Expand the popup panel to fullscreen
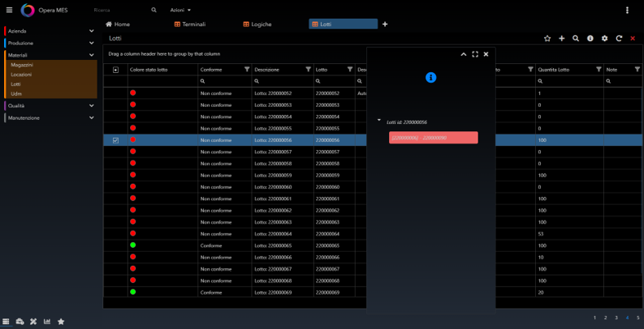Screen dimensions: 644x329 click(474, 54)
